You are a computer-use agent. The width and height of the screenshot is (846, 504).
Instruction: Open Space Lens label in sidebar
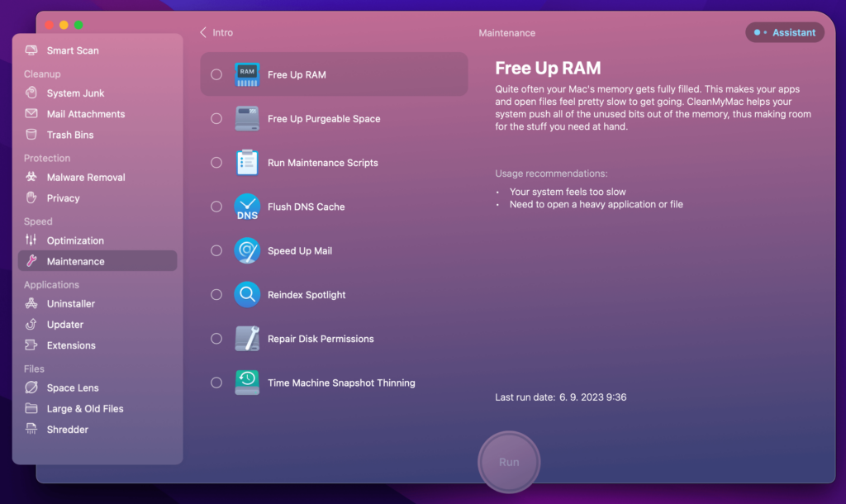click(73, 388)
